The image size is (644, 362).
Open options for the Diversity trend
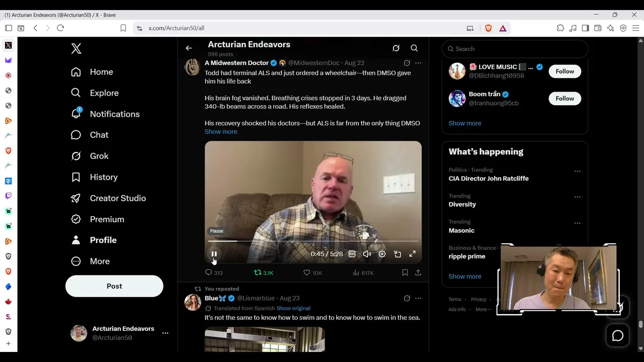[577, 197]
